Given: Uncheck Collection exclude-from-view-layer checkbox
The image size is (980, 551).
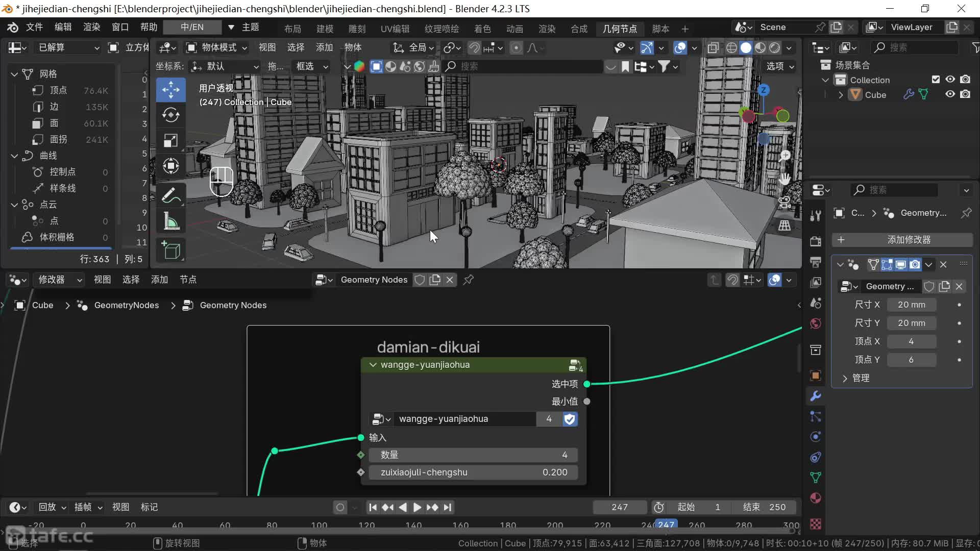Looking at the screenshot, I should [x=936, y=80].
